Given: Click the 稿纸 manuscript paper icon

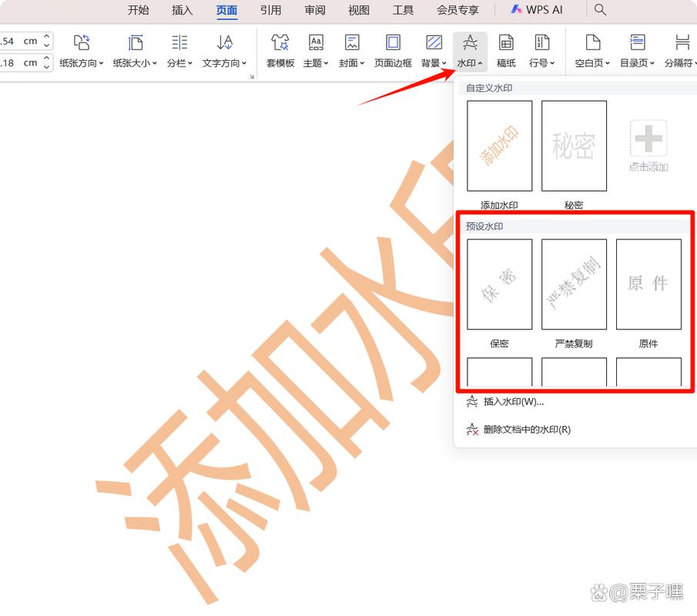Looking at the screenshot, I should pyautogui.click(x=506, y=43).
